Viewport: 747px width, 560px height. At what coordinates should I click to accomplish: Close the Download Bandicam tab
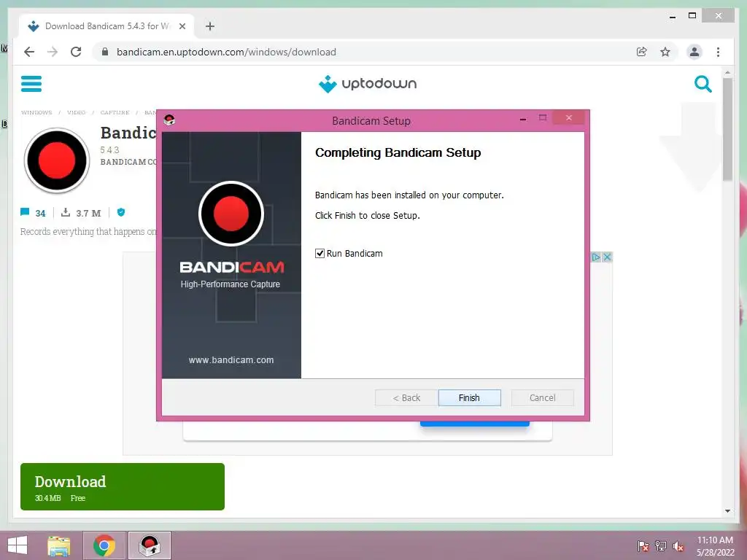click(x=182, y=26)
